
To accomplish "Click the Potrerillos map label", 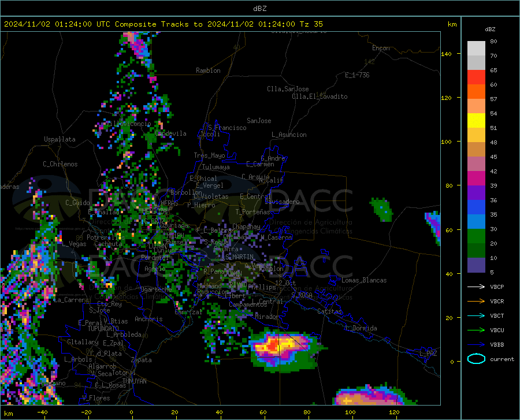I will tap(106, 237).
